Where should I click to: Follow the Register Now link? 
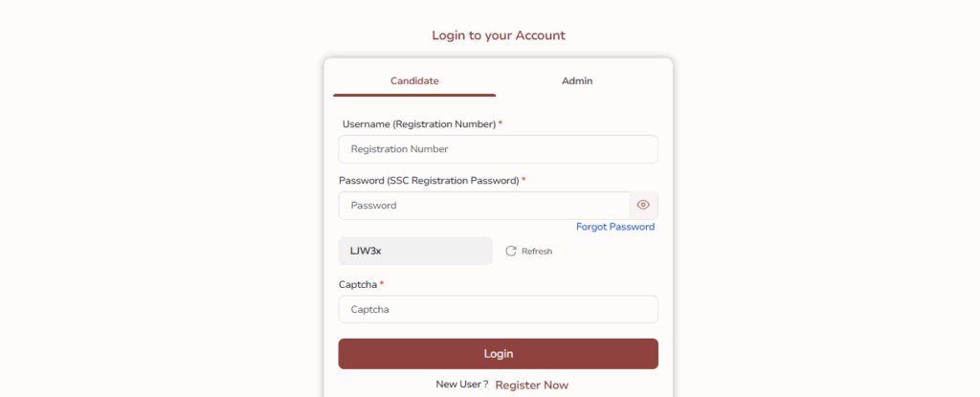tap(531, 385)
